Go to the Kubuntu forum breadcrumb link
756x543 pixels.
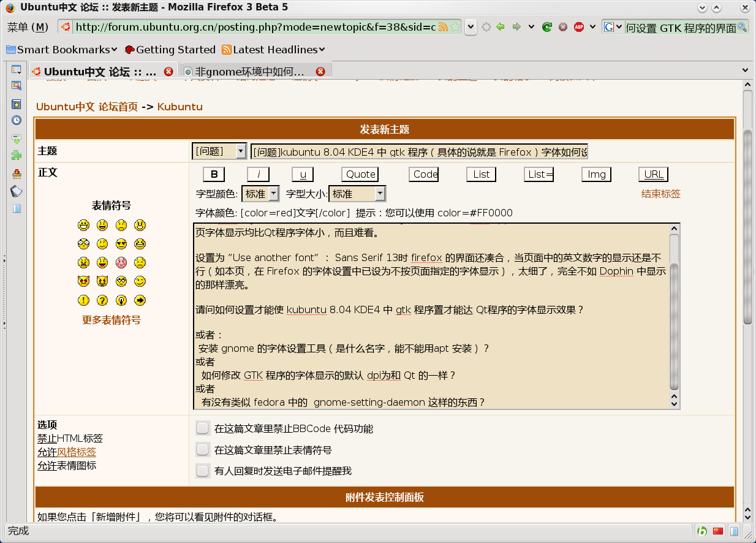click(x=180, y=107)
